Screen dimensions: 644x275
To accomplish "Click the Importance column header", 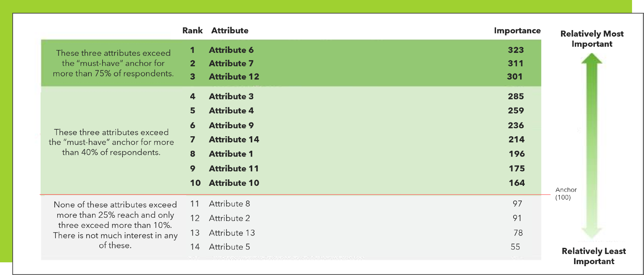I will click(x=517, y=30).
